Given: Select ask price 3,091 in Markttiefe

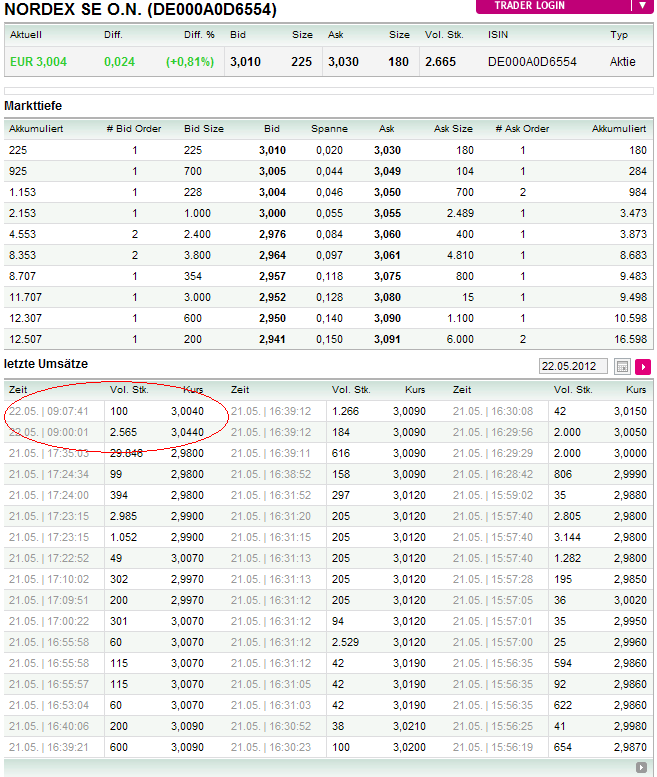Looking at the screenshot, I should pyautogui.click(x=387, y=339).
